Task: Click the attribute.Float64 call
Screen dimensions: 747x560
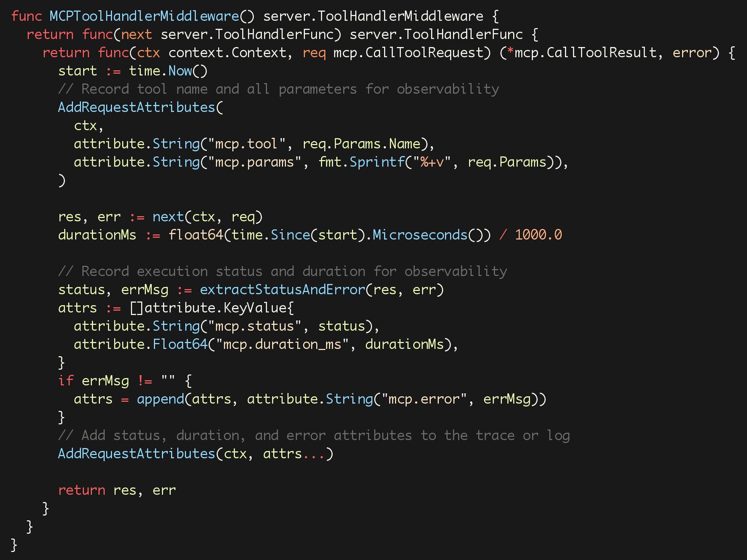Action: [140, 345]
